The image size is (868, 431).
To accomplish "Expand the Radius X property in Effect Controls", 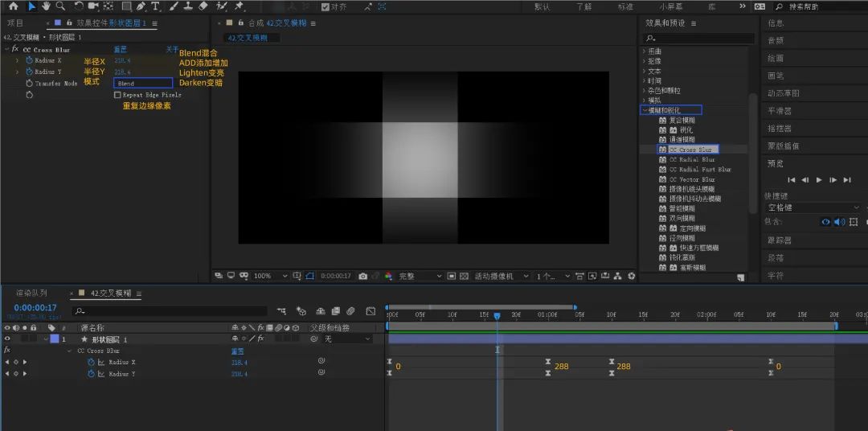I will (x=17, y=60).
